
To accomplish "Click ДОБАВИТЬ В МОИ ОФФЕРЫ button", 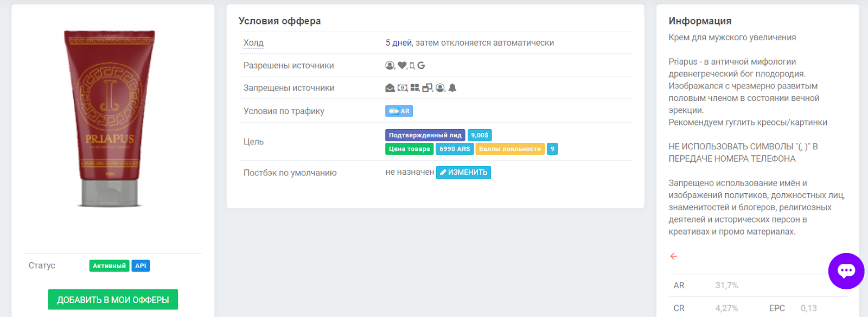I will [x=113, y=300].
